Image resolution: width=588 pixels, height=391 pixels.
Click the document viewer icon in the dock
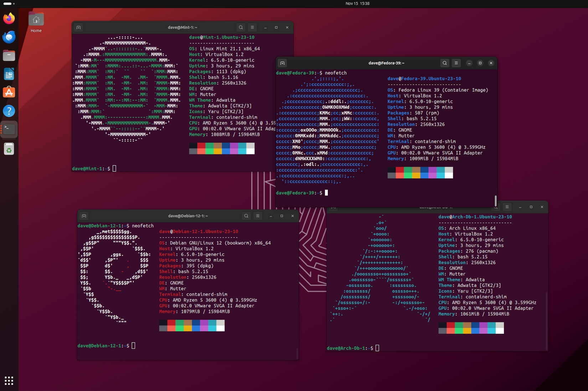(9, 74)
